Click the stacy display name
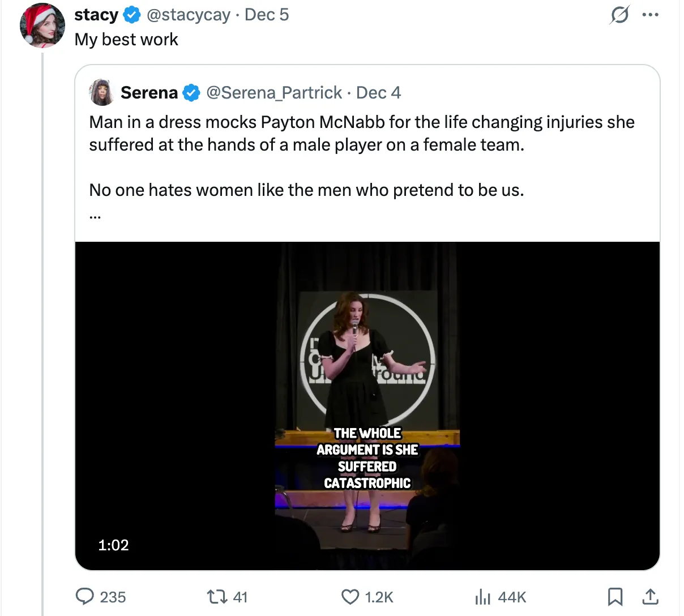The image size is (684, 616). point(96,15)
